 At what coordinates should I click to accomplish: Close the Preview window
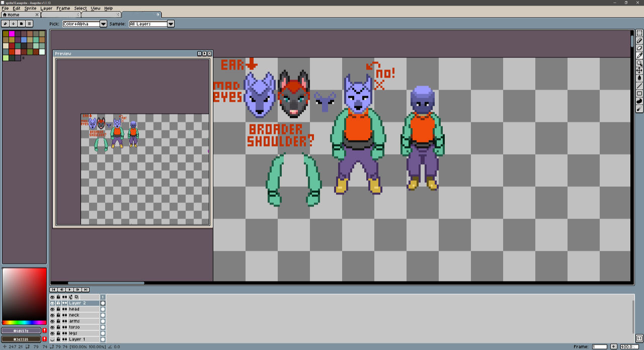(209, 53)
